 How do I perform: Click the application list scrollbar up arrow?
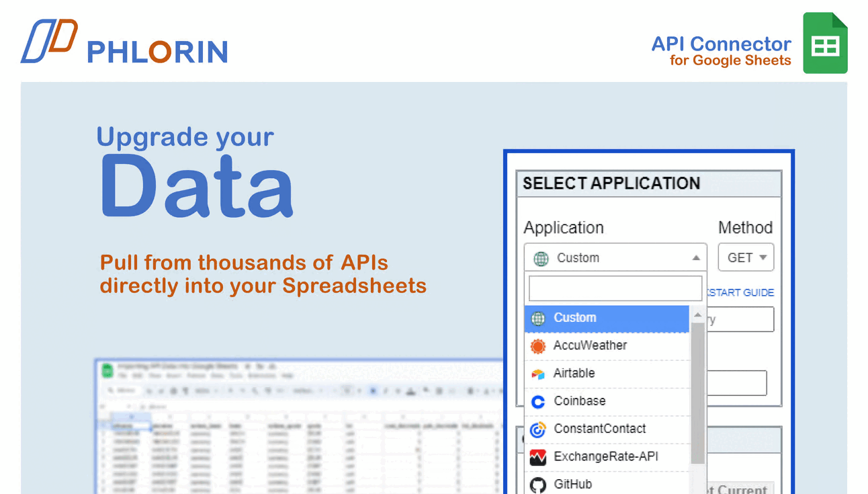click(x=697, y=315)
